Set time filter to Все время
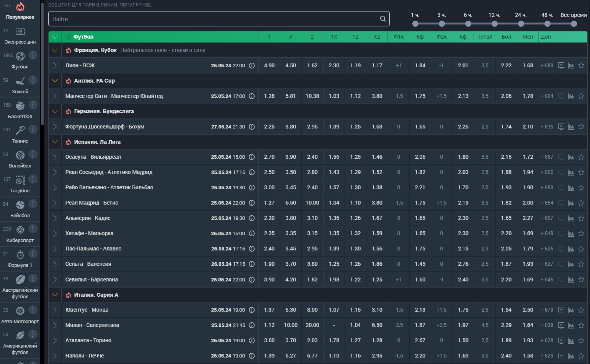 coord(574,24)
